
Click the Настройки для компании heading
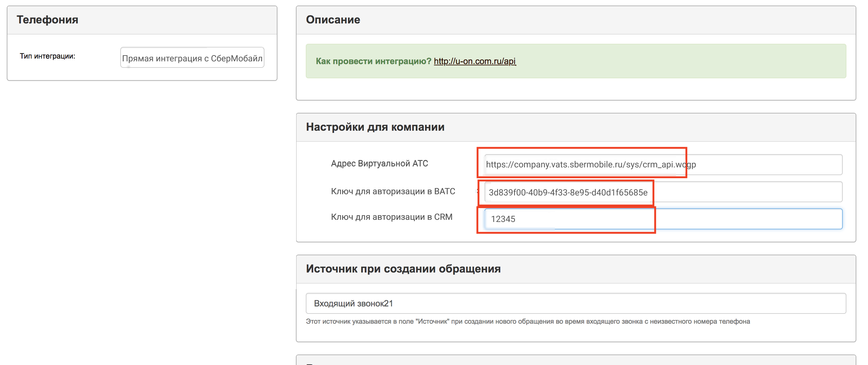pyautogui.click(x=375, y=127)
